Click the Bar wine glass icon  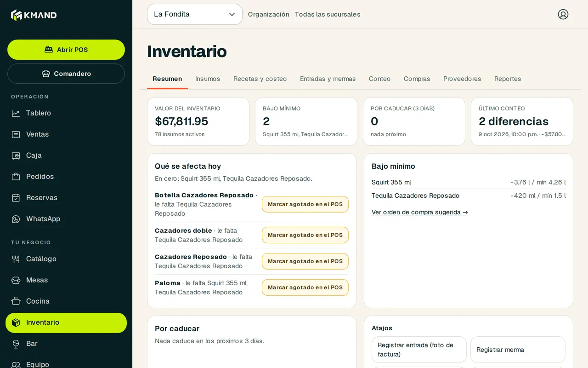pyautogui.click(x=16, y=344)
